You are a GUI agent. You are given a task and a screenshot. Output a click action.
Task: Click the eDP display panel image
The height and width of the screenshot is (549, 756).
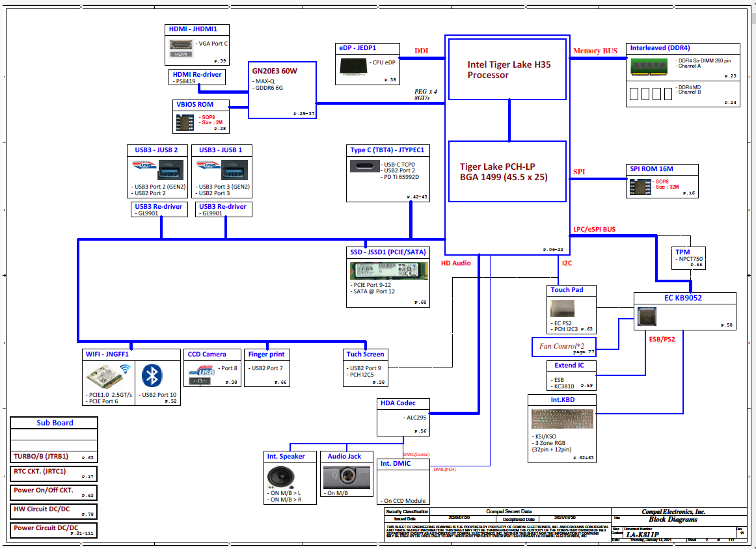[x=353, y=66]
